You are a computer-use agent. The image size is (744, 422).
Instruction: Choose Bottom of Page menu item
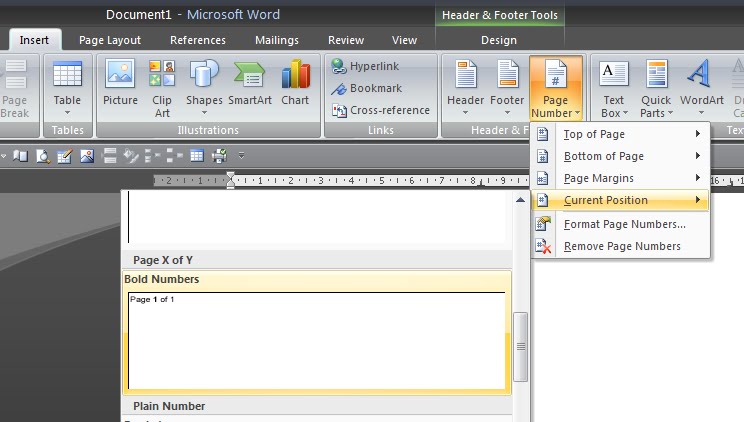[x=620, y=156]
